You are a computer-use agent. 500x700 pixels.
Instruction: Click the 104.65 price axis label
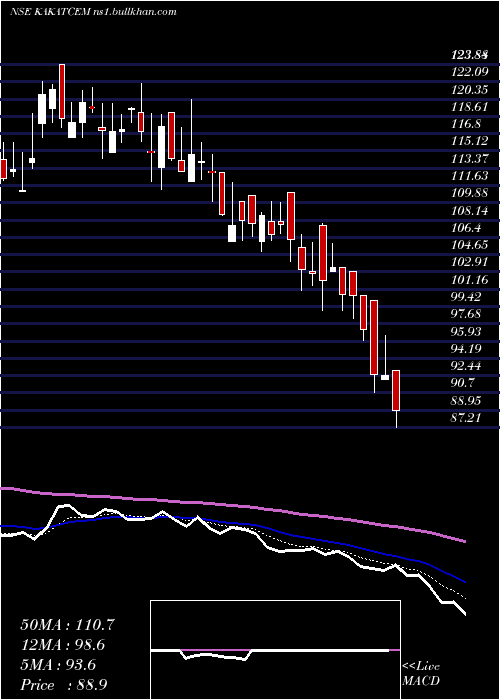pos(470,245)
